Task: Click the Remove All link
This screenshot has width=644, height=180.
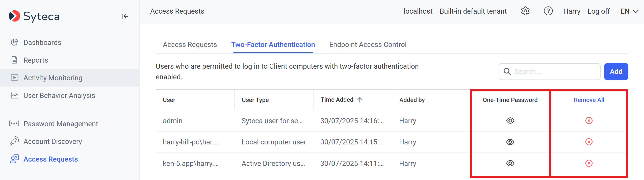Action: [x=589, y=100]
